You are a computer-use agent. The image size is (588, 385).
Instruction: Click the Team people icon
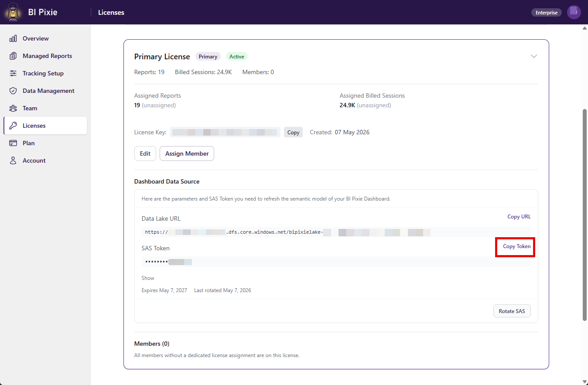coord(13,108)
